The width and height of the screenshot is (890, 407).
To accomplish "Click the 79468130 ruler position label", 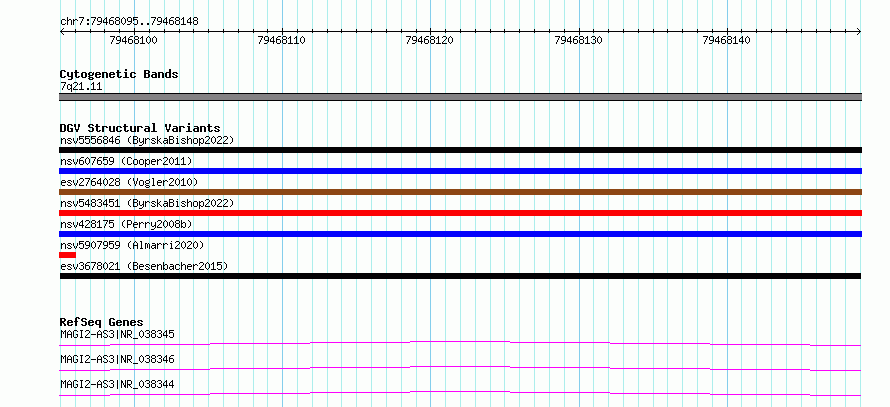I will 578,40.
